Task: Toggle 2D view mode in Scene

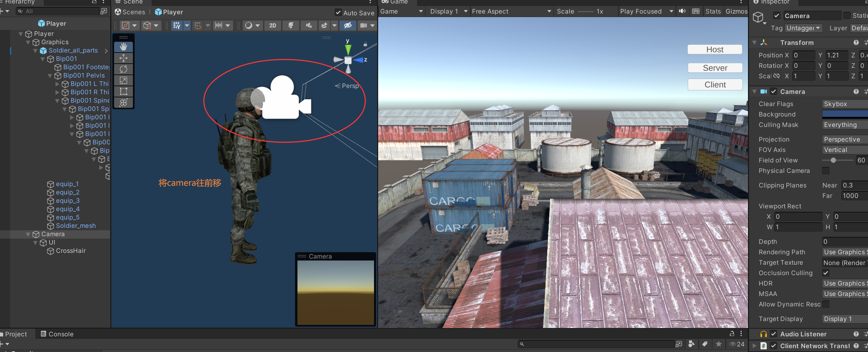Action: pos(273,25)
